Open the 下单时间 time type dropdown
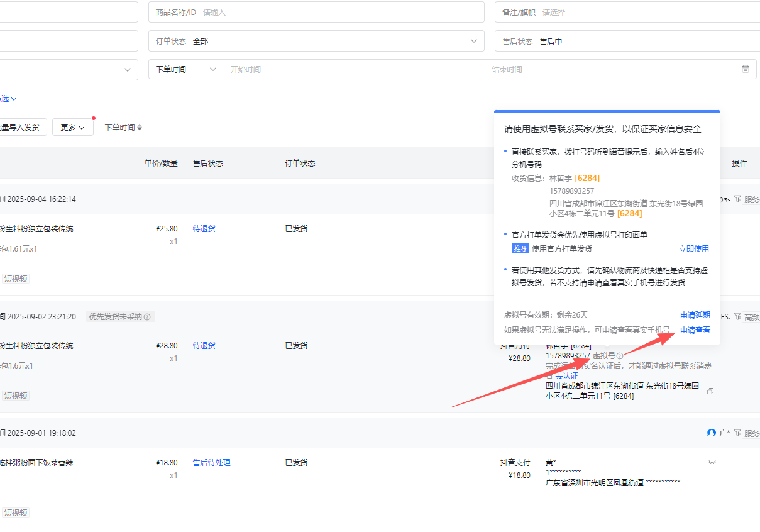The image size is (760, 532). pyautogui.click(x=185, y=69)
